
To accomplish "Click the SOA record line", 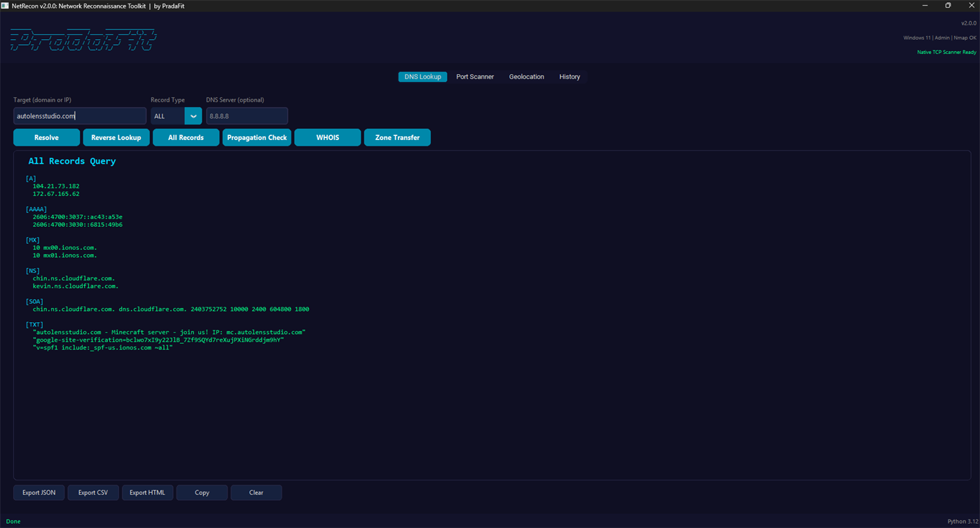I will [171, 310].
